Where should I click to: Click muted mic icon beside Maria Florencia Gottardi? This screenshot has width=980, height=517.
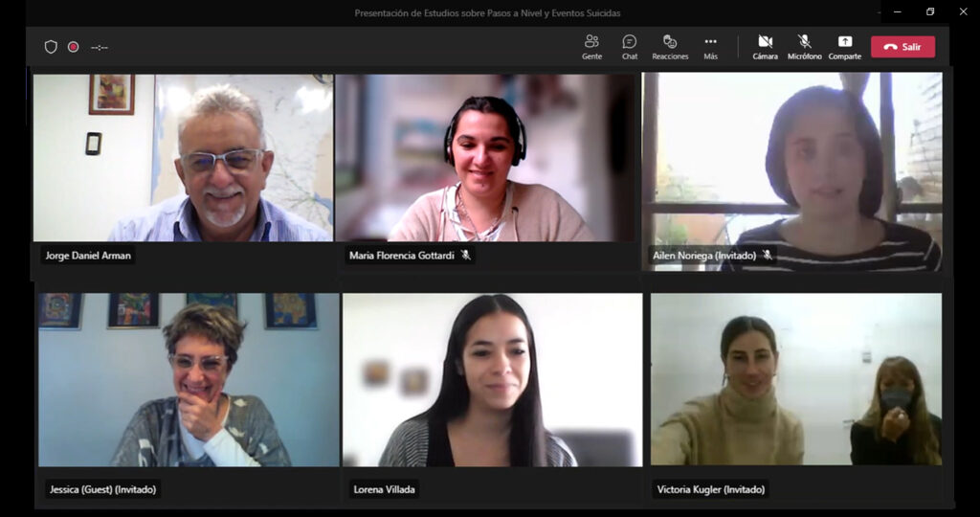466,255
